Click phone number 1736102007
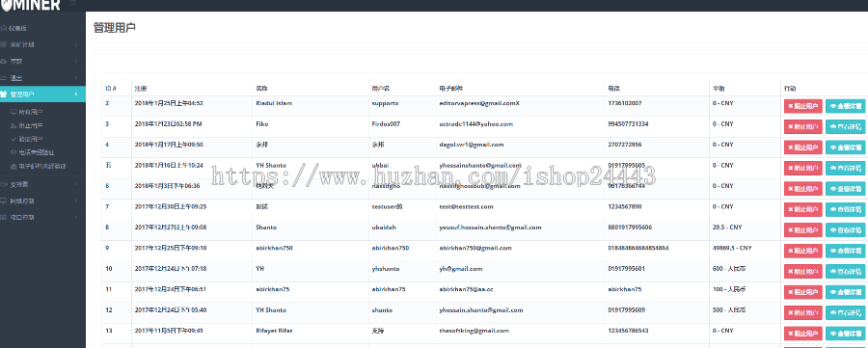 625,103
